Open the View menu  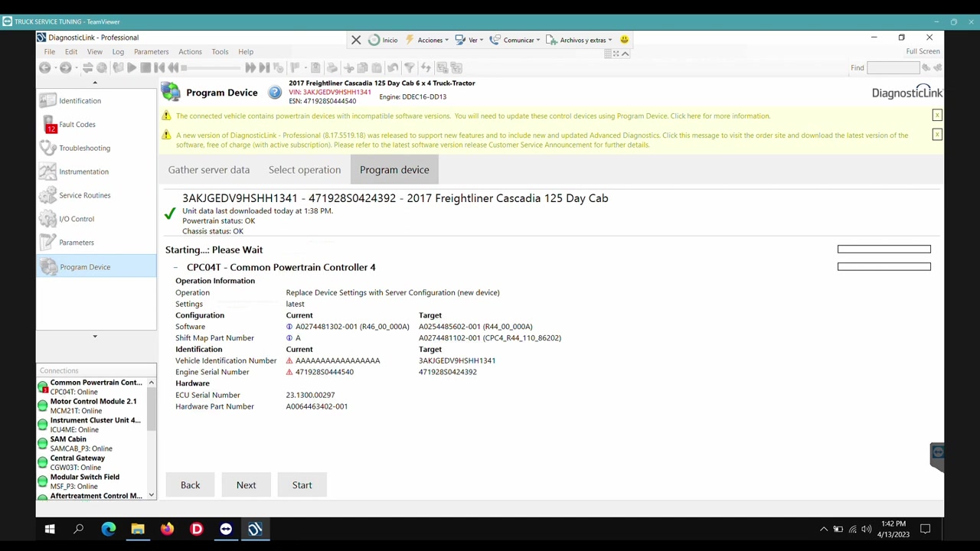coord(94,52)
